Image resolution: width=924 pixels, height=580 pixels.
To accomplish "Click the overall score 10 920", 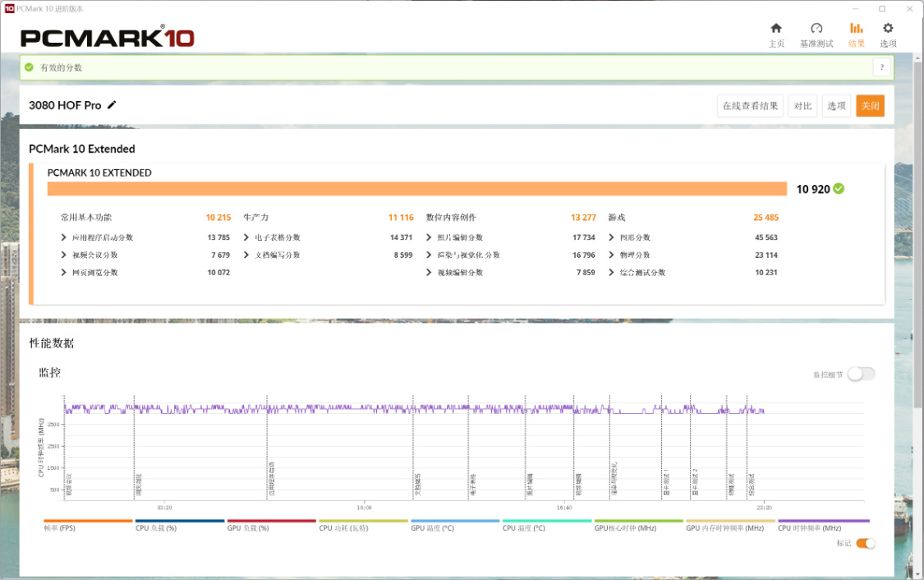I will [x=812, y=189].
